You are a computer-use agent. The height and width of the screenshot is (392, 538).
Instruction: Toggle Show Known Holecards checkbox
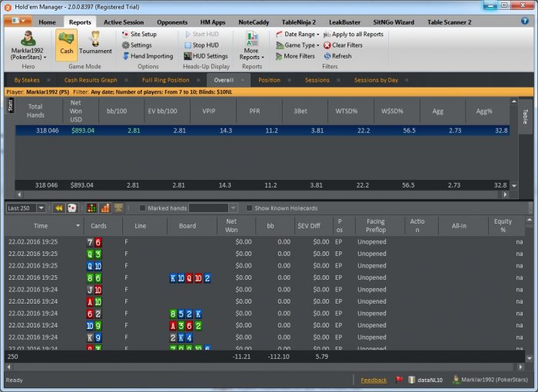[249, 208]
